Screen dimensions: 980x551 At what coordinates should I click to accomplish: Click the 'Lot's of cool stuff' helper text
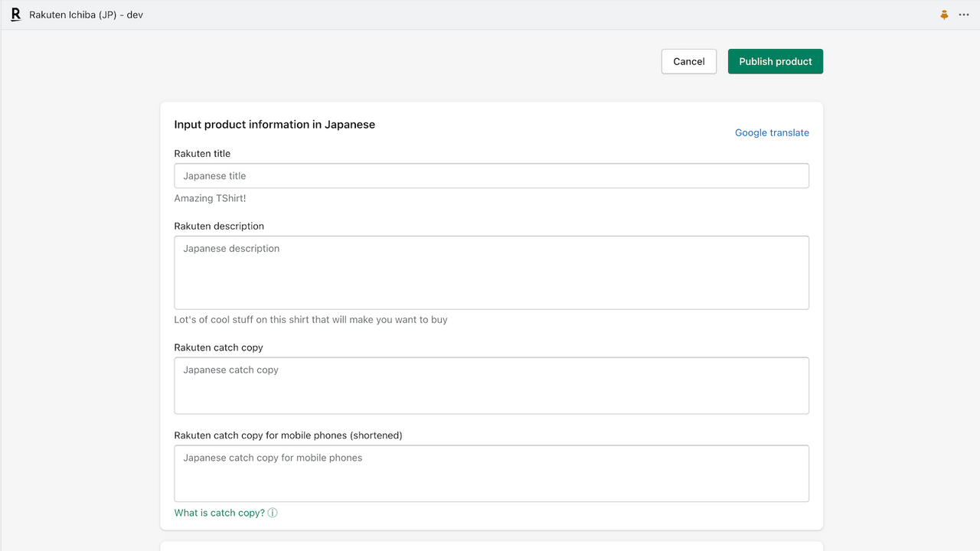click(311, 320)
